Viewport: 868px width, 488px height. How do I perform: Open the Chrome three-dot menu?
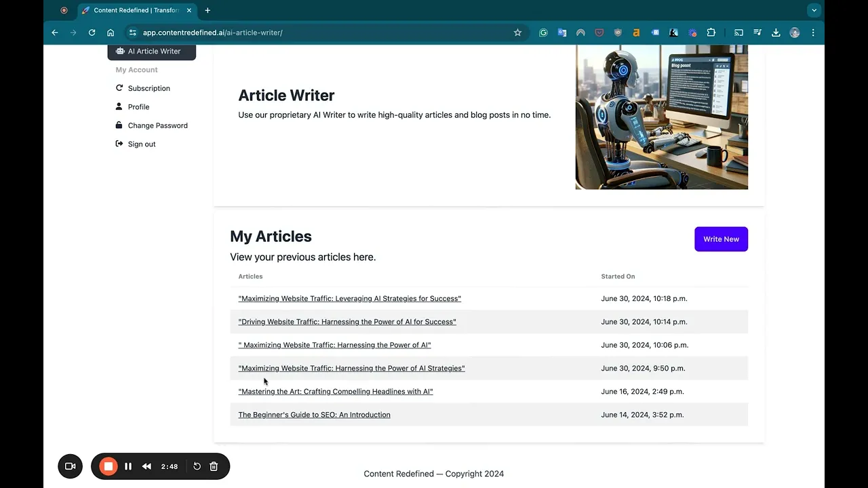coord(813,33)
